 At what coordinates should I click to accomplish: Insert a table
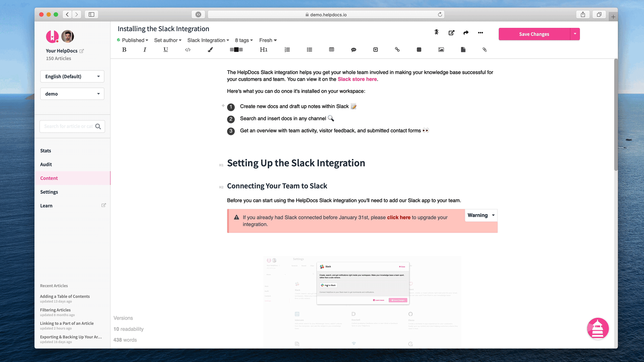[331, 50]
